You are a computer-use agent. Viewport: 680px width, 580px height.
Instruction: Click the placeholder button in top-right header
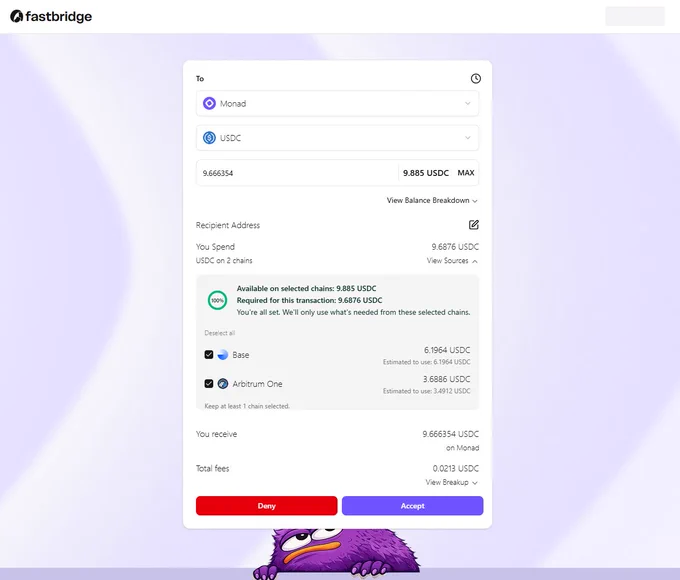point(635,16)
